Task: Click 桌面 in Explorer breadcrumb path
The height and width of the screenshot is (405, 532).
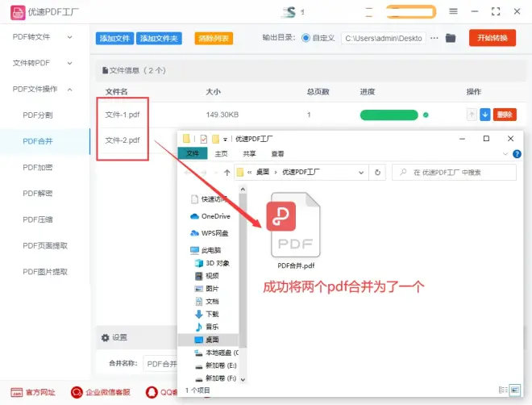Action: 263,172
